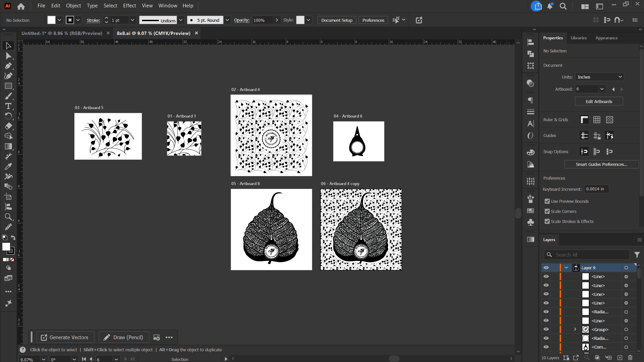Toggle the Scale Corners checkbox
The height and width of the screenshot is (362, 644).
pyautogui.click(x=547, y=212)
